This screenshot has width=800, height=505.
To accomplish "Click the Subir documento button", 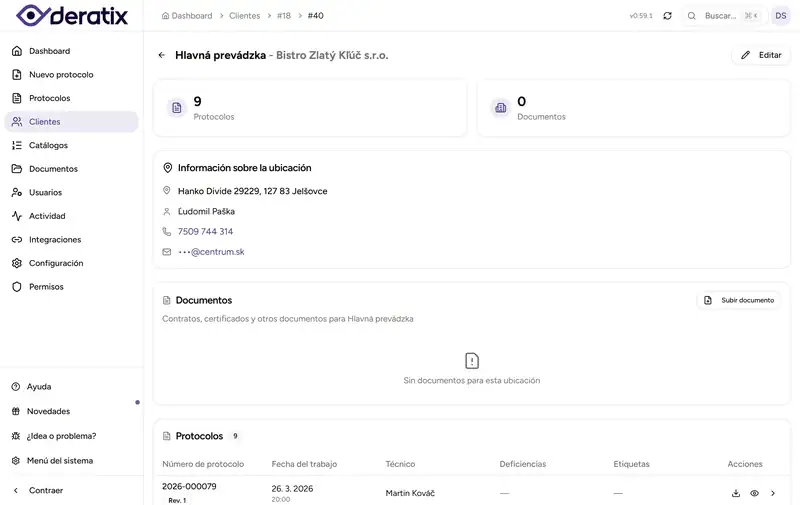I will (739, 300).
